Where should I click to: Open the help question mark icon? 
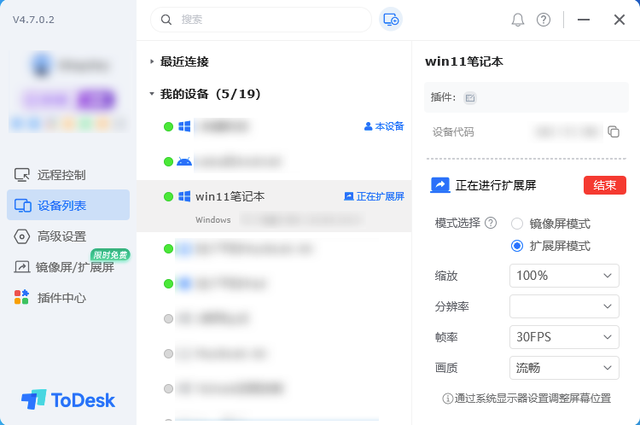[x=543, y=20]
